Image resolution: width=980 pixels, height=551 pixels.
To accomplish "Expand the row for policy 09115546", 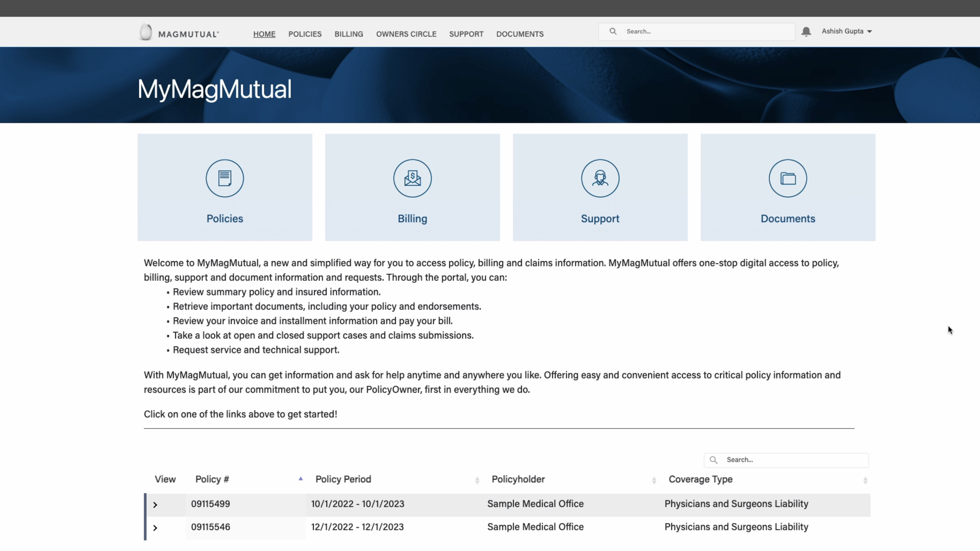I will [x=155, y=527].
